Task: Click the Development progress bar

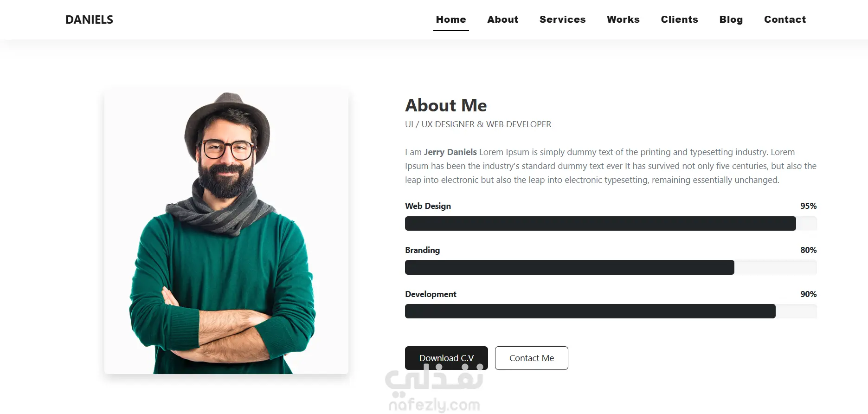Action: click(611, 311)
